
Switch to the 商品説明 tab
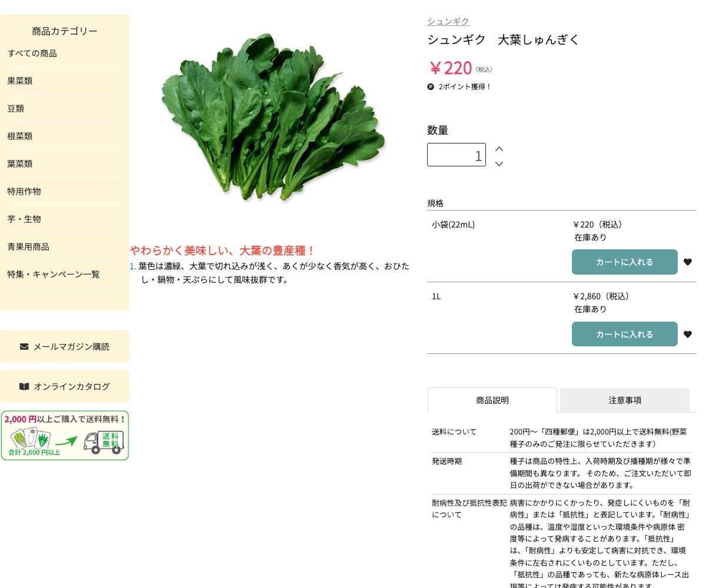492,400
